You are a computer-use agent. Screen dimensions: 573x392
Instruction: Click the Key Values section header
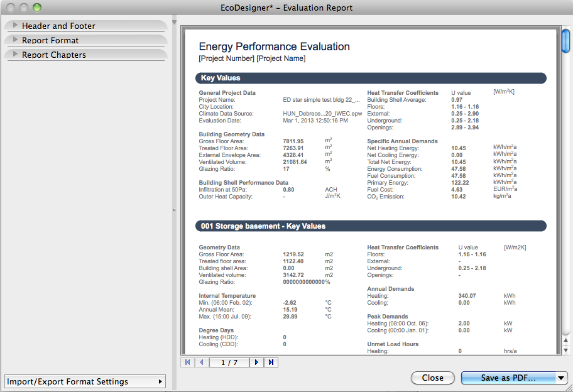[371, 78]
